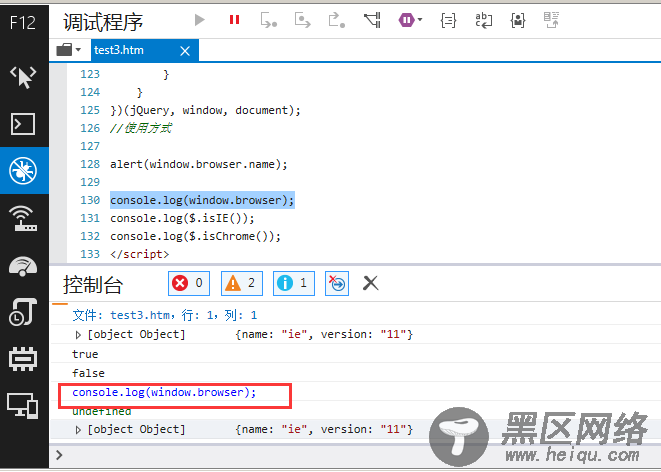Click line number 133
This screenshot has height=472, width=661.
[90, 254]
